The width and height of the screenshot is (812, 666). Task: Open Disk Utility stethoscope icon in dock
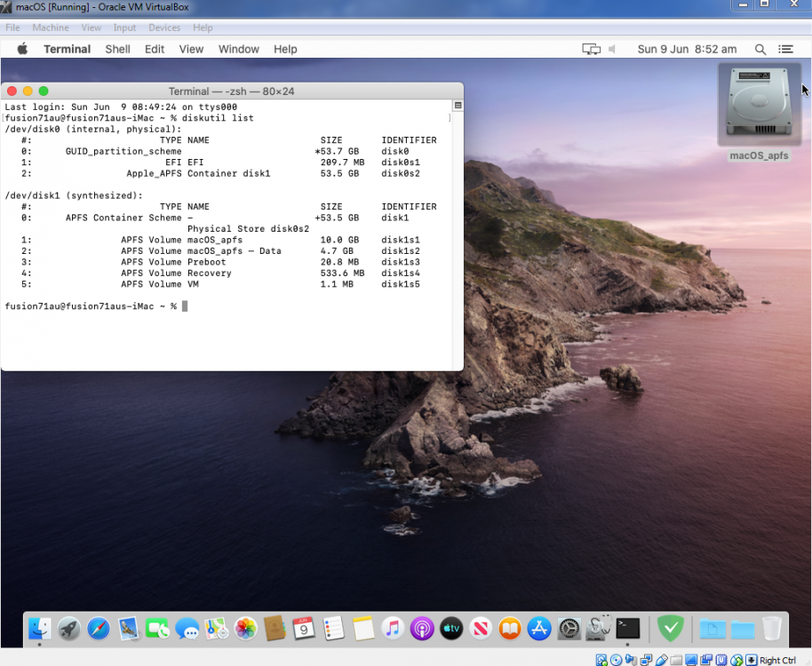598,629
